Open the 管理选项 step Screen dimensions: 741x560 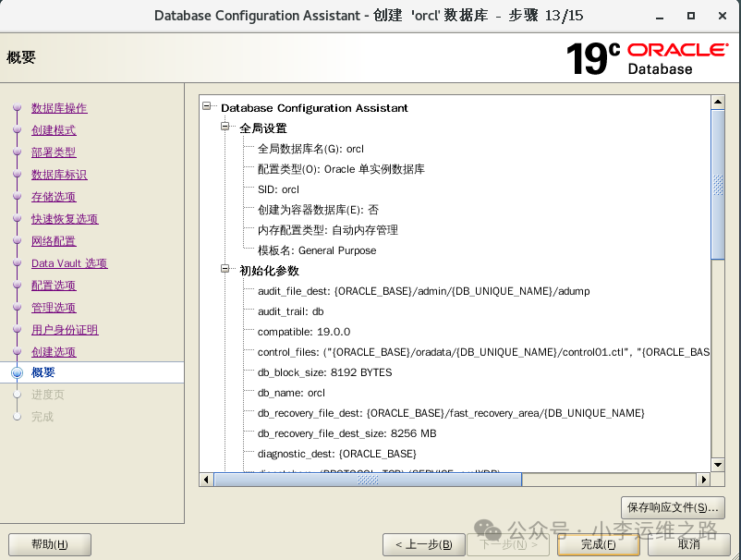tap(54, 308)
